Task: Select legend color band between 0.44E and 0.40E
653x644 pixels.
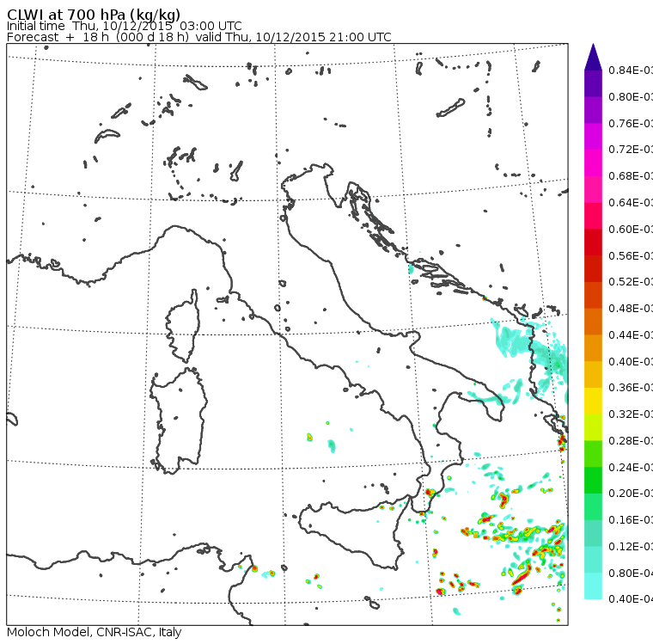Action: 593,348
